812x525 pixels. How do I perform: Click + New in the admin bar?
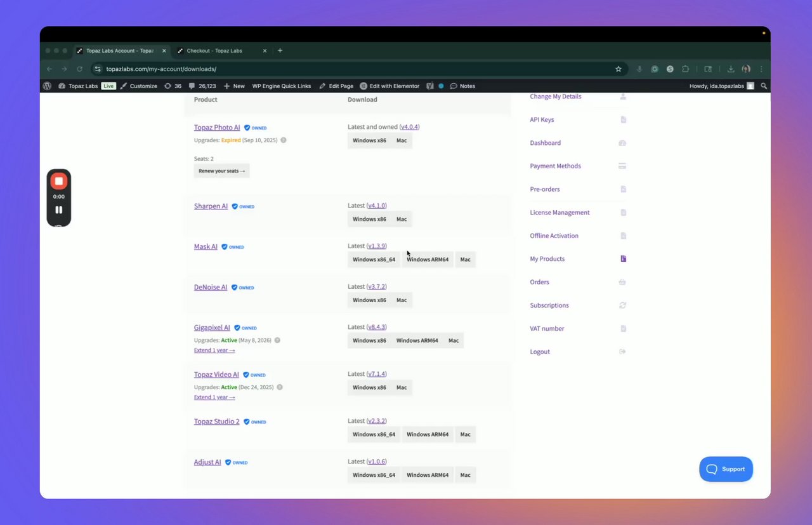[x=233, y=86]
